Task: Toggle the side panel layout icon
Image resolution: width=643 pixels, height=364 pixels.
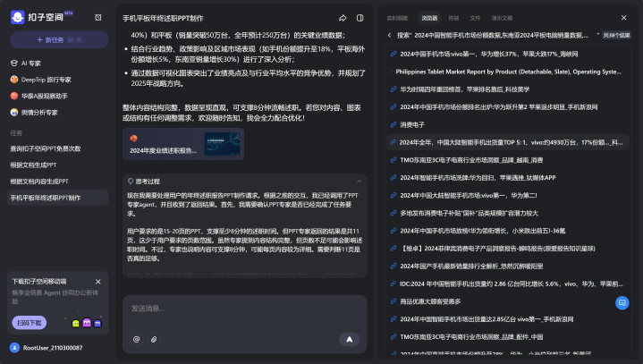Action: click(360, 18)
